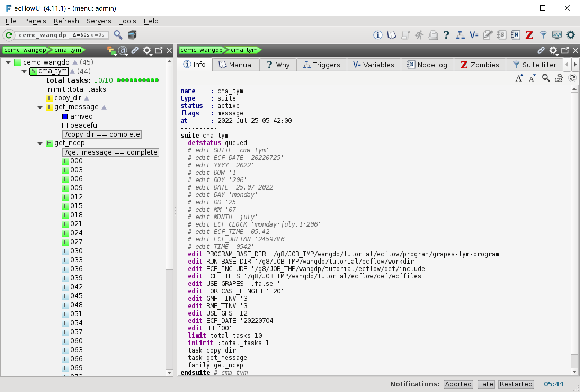Open the Job running-man toolbar icon
Viewport: 580px width, 392px height.
[419, 35]
